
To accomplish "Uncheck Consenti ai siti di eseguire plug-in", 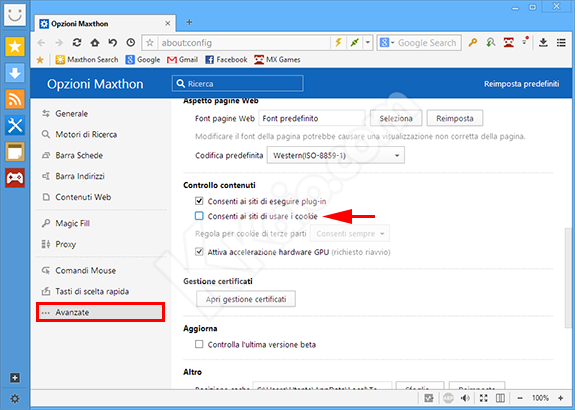I will click(x=199, y=201).
